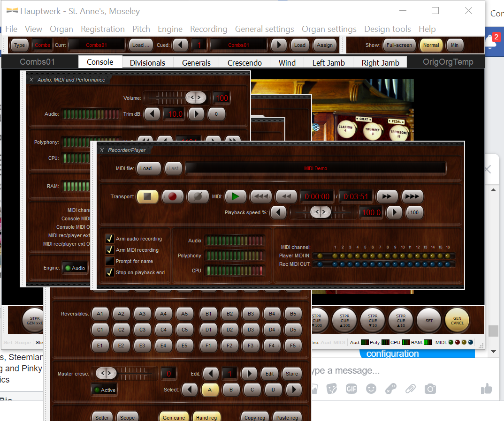
Task: Select crescendo bank A
Action: tap(210, 390)
